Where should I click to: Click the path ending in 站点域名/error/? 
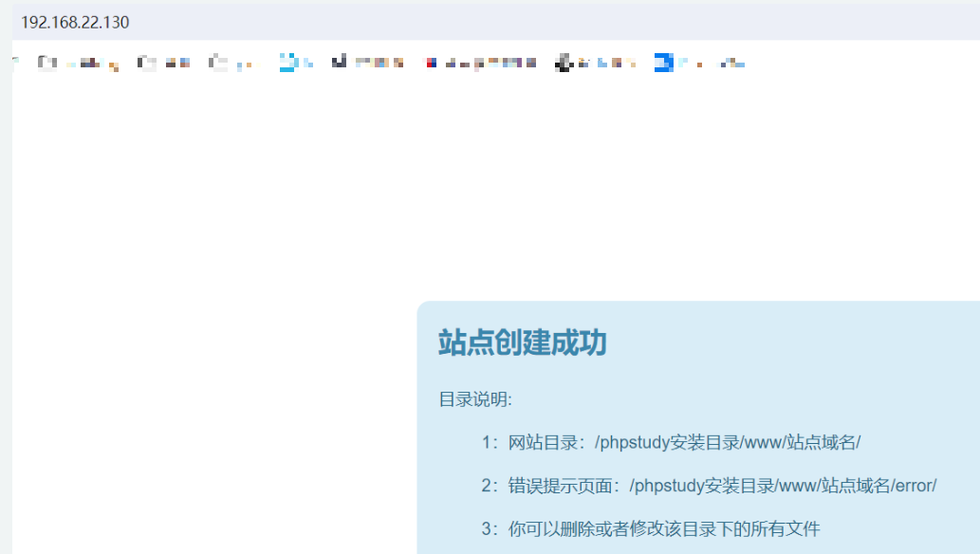click(x=783, y=486)
